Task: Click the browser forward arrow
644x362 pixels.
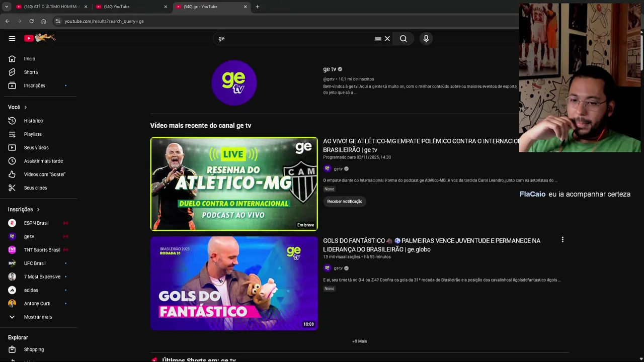Action: 19,21
